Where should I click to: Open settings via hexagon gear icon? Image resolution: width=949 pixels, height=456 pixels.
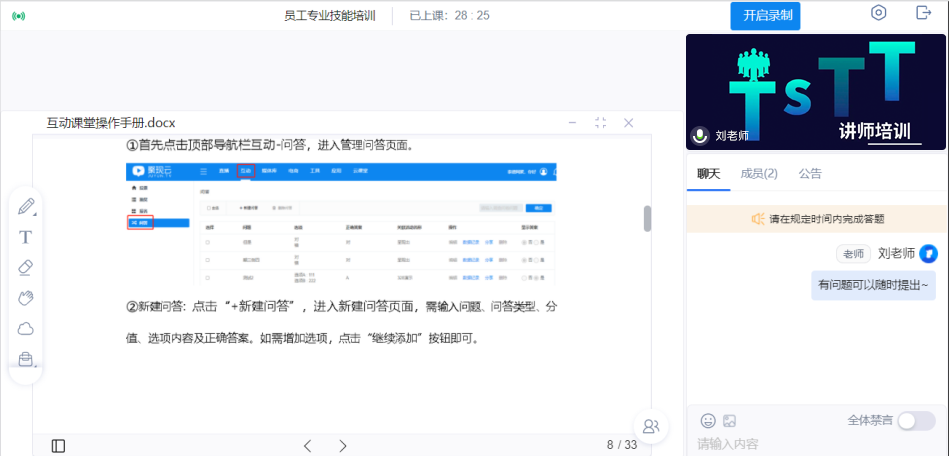[x=878, y=13]
